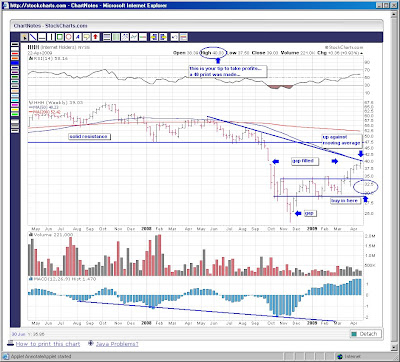Select the vertical line tool
This screenshot has height=362, width=400.
pos(51,37)
